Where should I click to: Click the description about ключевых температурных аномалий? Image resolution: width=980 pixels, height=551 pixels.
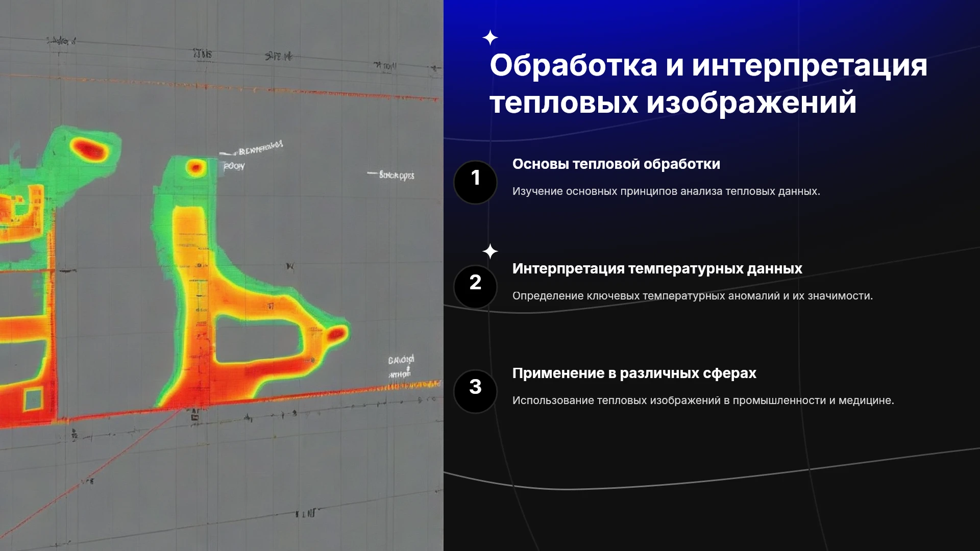[x=693, y=296]
